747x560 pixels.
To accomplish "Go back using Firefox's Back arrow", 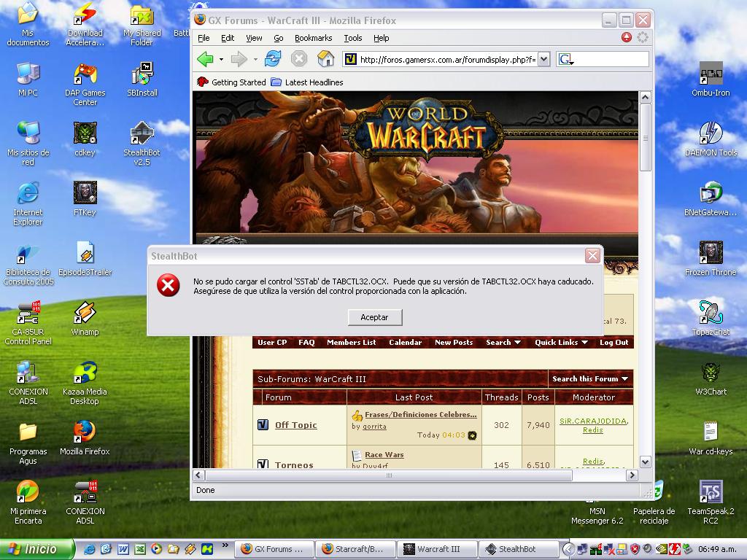I will [205, 59].
